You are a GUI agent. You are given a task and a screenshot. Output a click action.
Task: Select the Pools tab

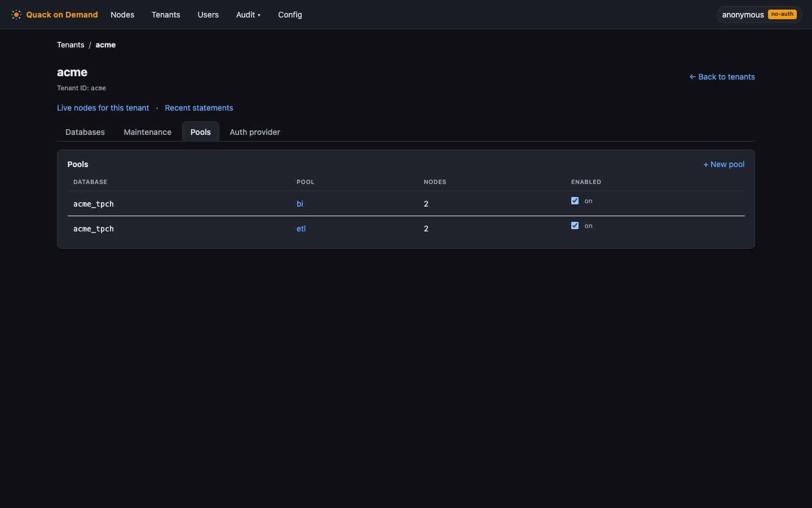(x=201, y=132)
